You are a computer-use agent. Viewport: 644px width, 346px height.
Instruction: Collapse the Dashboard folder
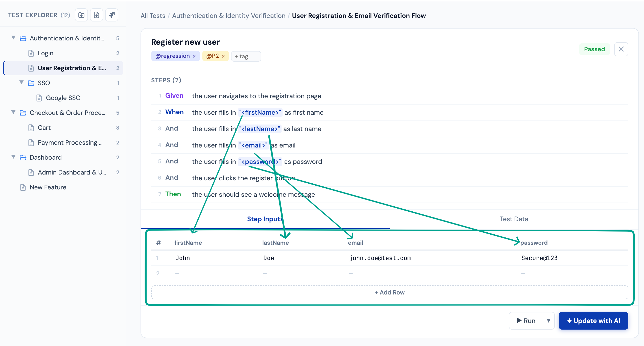[13, 157]
